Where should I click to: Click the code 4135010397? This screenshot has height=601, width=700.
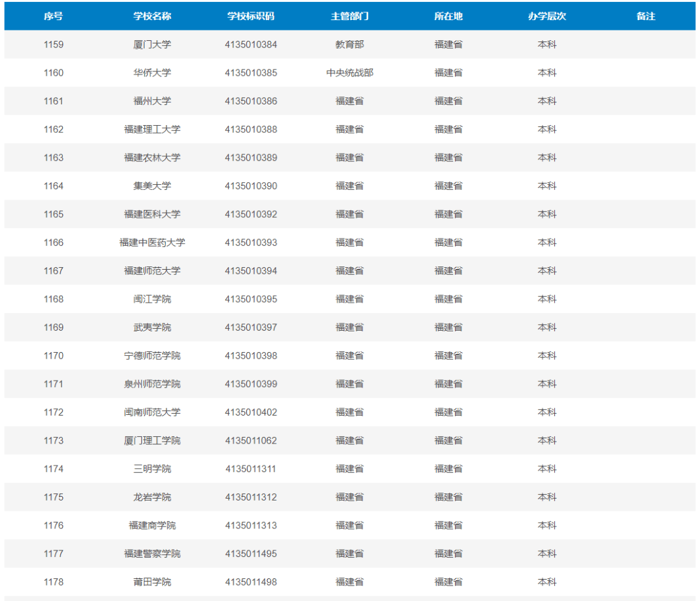[x=251, y=327]
